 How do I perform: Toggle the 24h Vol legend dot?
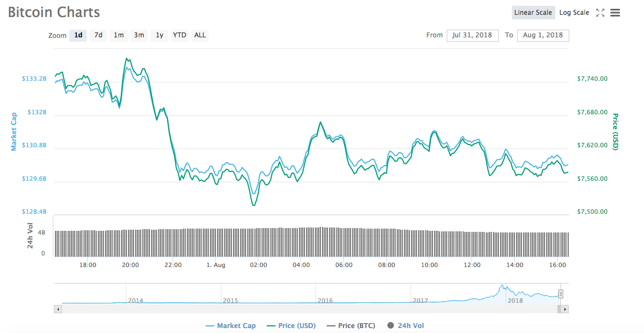pos(391,326)
